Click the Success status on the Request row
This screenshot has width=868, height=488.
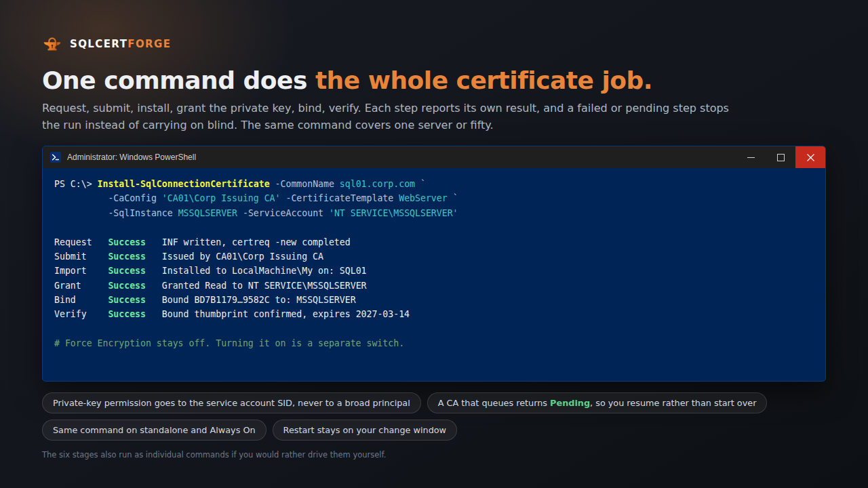127,242
